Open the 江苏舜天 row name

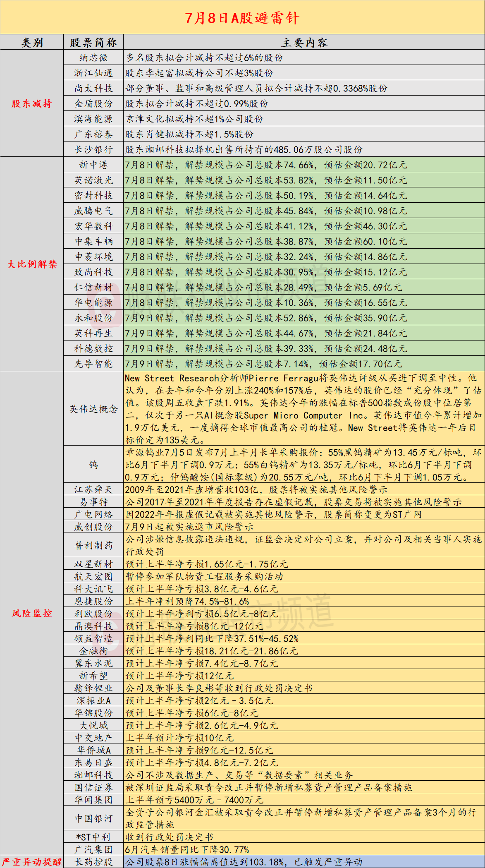(x=93, y=489)
